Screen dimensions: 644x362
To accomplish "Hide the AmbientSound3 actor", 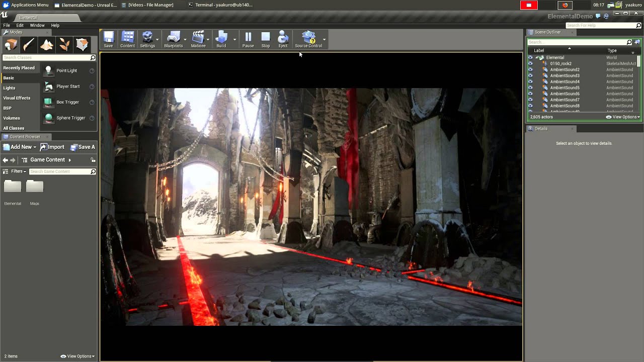I will [x=530, y=75].
